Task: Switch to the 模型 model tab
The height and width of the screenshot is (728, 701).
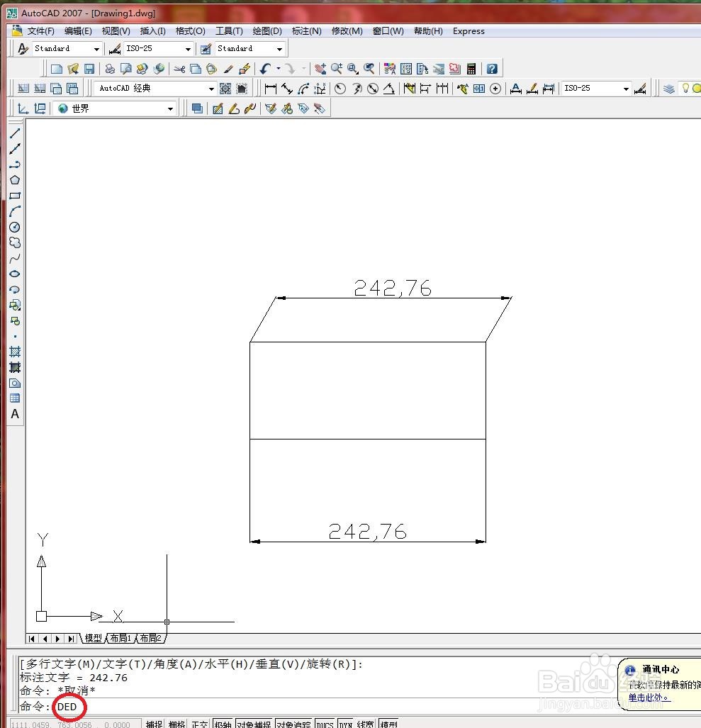Action: pyautogui.click(x=93, y=639)
